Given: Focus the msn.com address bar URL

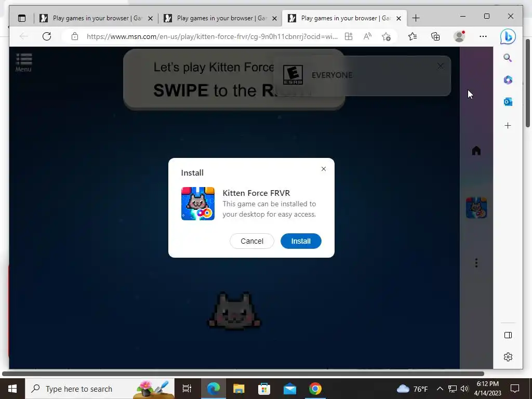Looking at the screenshot, I should coord(212,36).
